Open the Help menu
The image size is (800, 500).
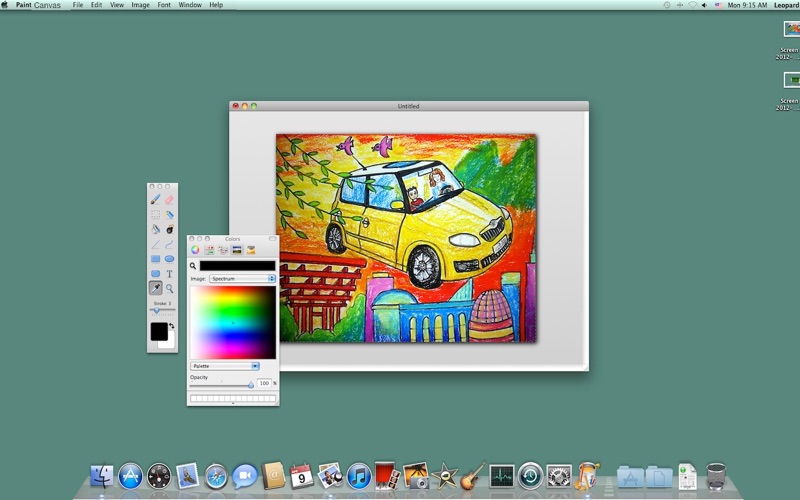(216, 5)
